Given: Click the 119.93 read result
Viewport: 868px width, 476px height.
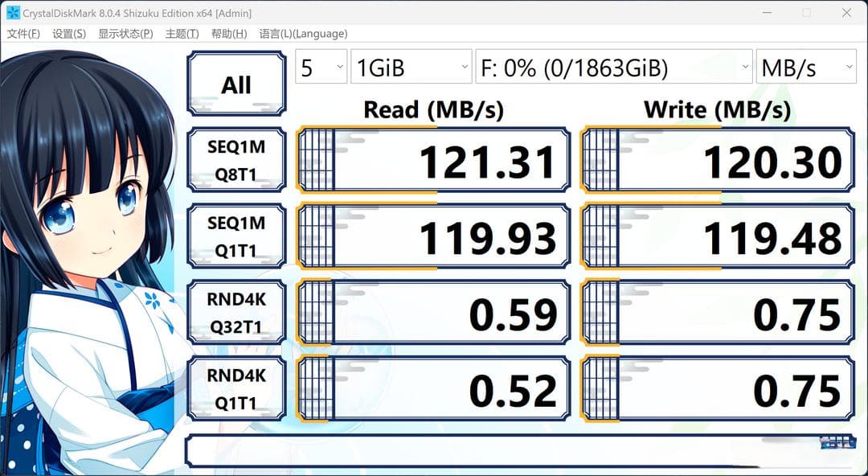Looking at the screenshot, I should (x=433, y=236).
